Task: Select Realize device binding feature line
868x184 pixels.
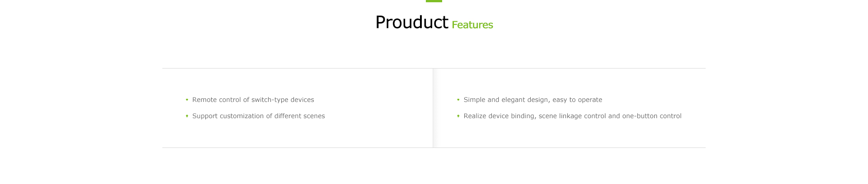Action: click(572, 116)
